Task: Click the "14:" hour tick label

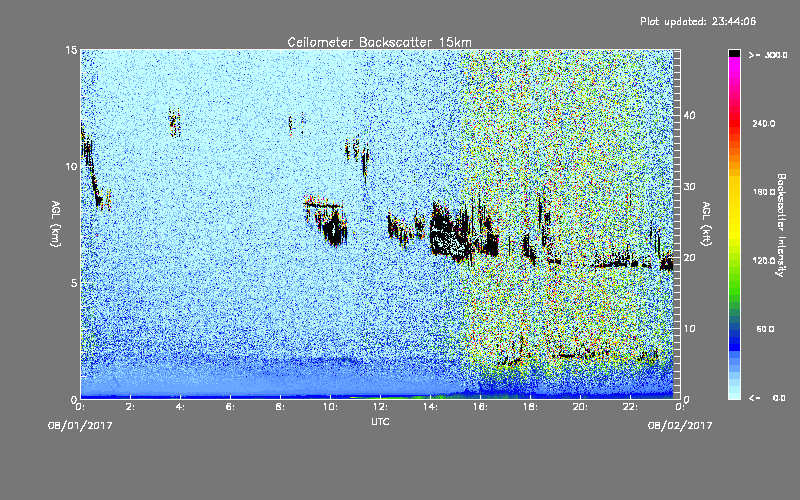Action: pyautogui.click(x=430, y=407)
